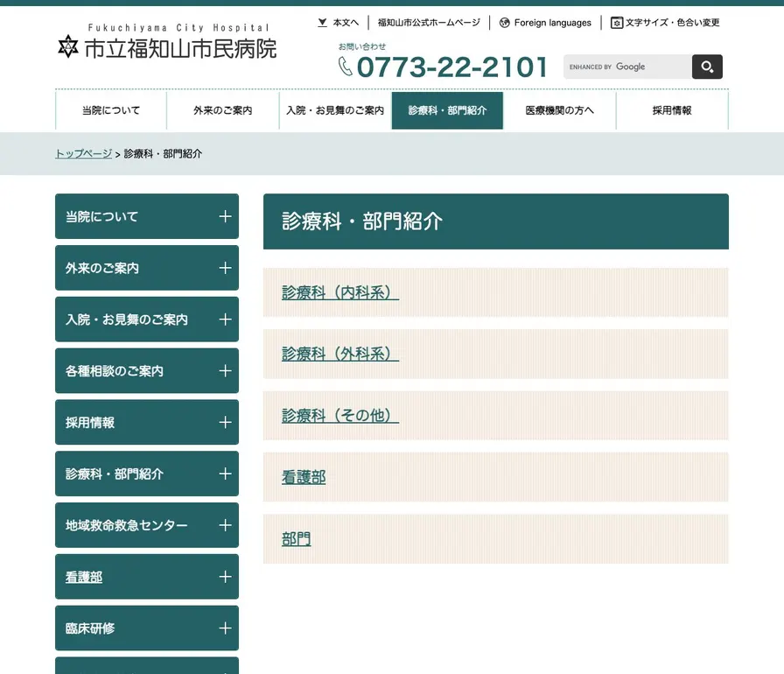Click the hospital star logo
The width and height of the screenshot is (784, 674).
[x=68, y=47]
